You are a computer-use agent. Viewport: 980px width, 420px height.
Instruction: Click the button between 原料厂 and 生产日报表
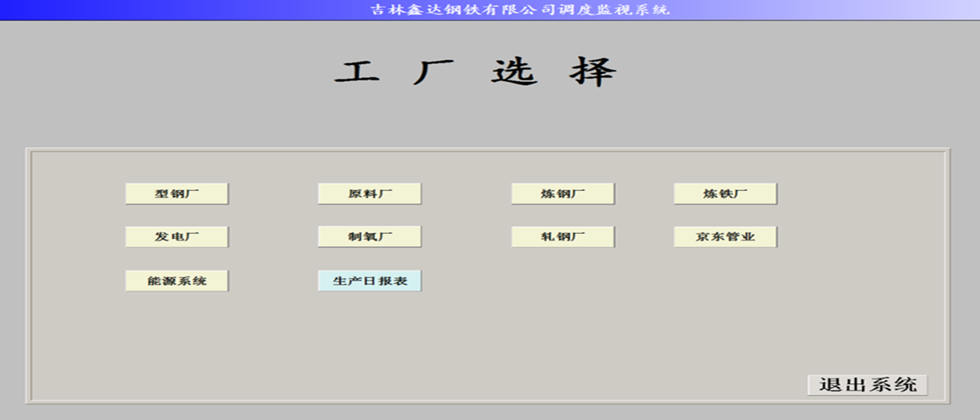click(x=370, y=237)
